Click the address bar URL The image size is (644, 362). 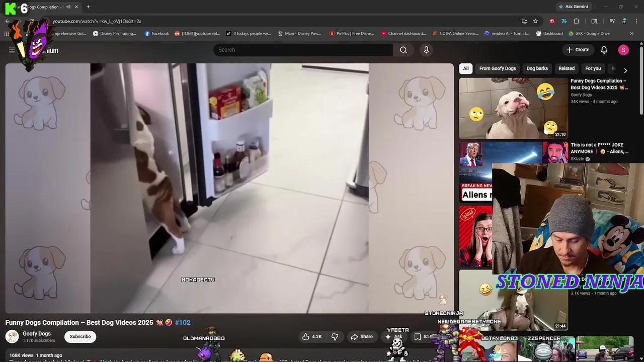[97, 21]
